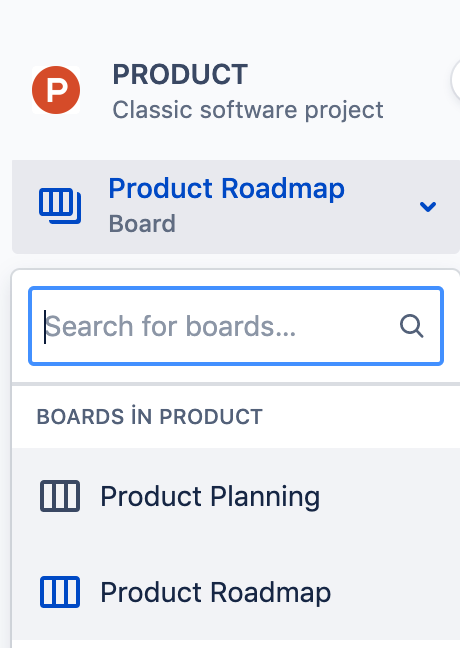Click blue Product Roadmap title in switcher
The height and width of the screenshot is (648, 460).
pyautogui.click(x=226, y=188)
